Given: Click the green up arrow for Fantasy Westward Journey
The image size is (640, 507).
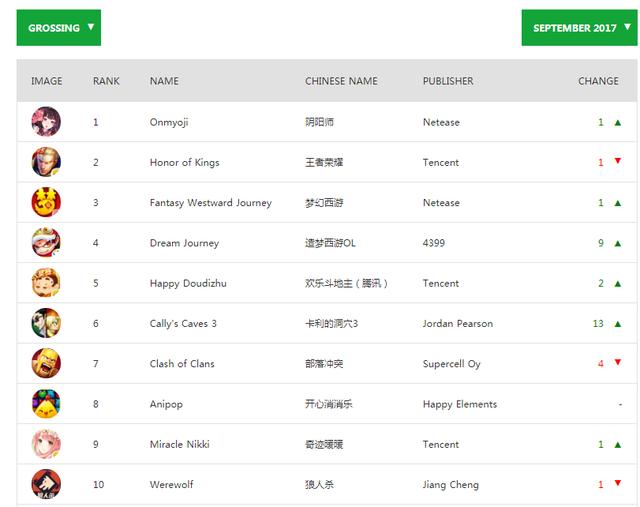Looking at the screenshot, I should pyautogui.click(x=618, y=203).
